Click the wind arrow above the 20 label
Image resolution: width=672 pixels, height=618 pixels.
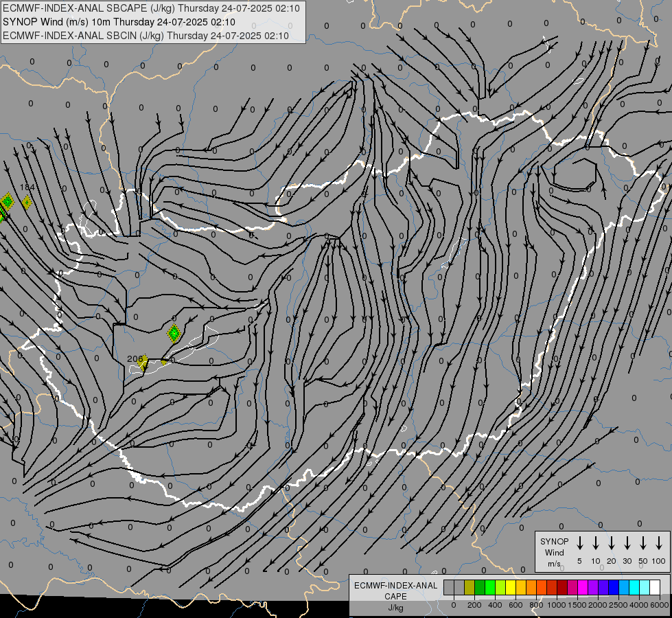(x=612, y=543)
